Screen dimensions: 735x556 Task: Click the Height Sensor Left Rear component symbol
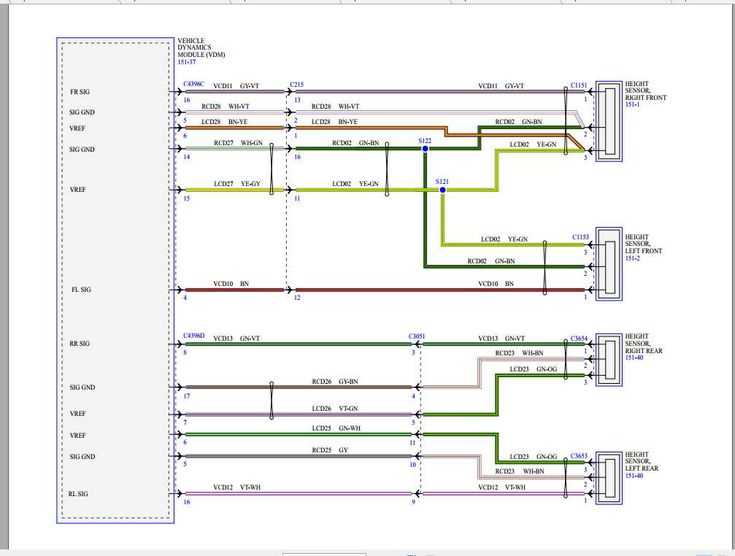609,478
